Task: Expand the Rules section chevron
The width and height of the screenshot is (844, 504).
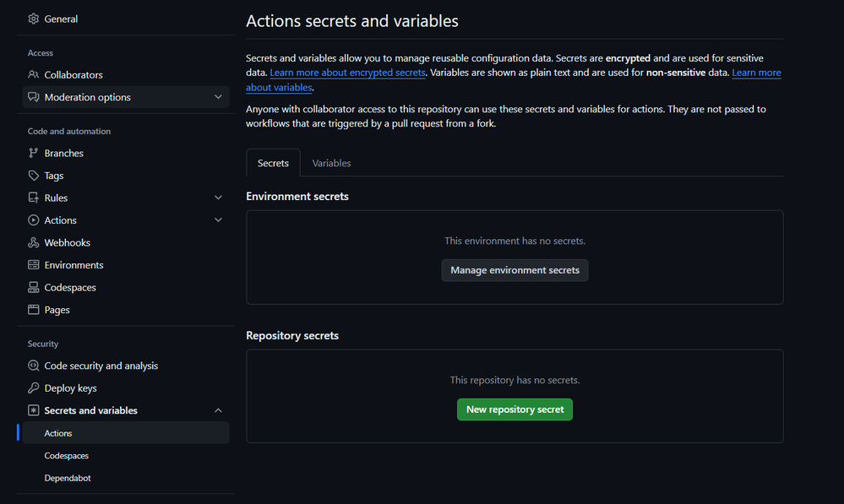Action: pyautogui.click(x=218, y=198)
